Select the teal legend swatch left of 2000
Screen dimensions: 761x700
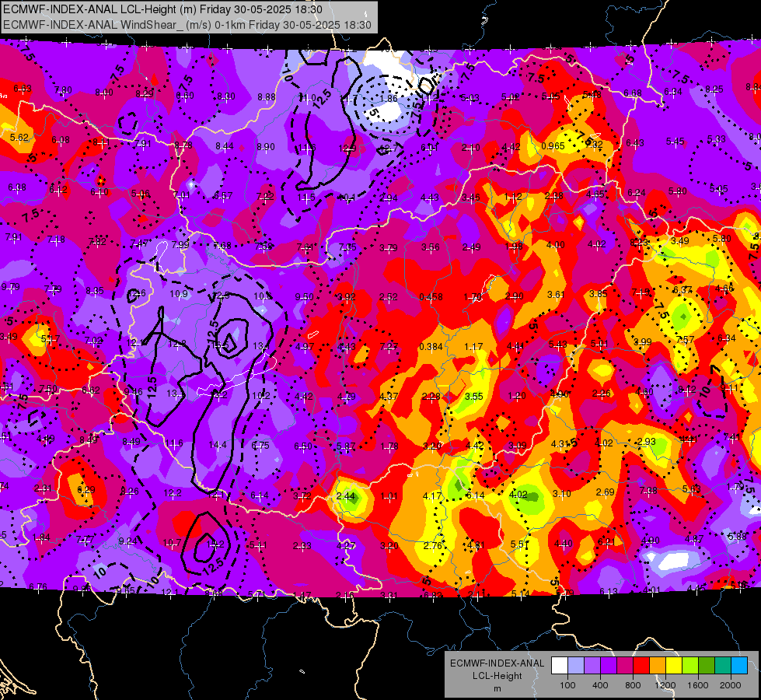coord(723,666)
